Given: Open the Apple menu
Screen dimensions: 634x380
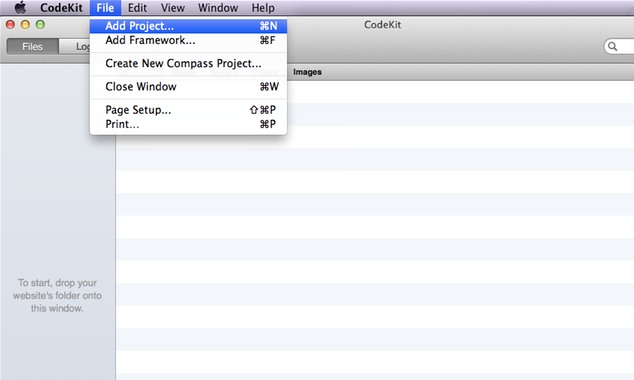Looking at the screenshot, I should (20, 7).
